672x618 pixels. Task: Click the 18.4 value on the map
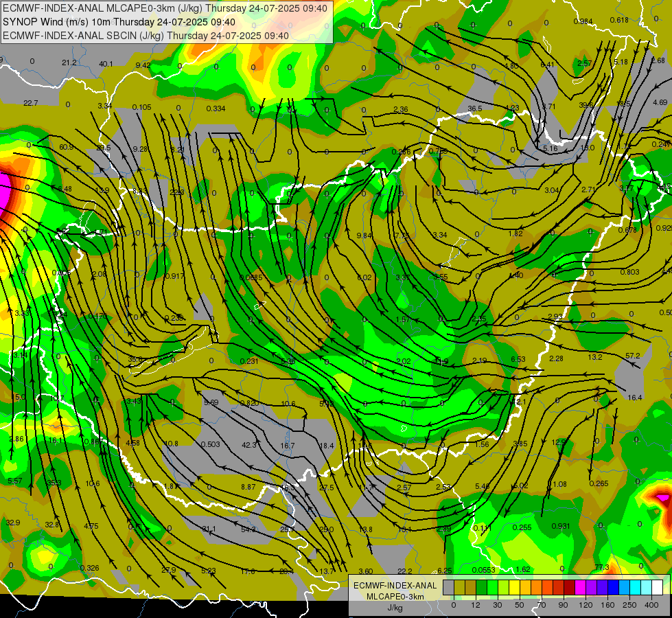coord(327,446)
